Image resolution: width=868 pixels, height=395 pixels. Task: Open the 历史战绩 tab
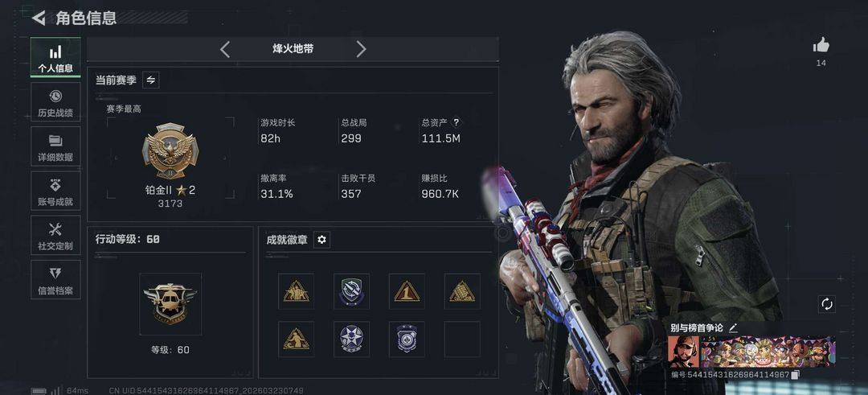point(55,102)
